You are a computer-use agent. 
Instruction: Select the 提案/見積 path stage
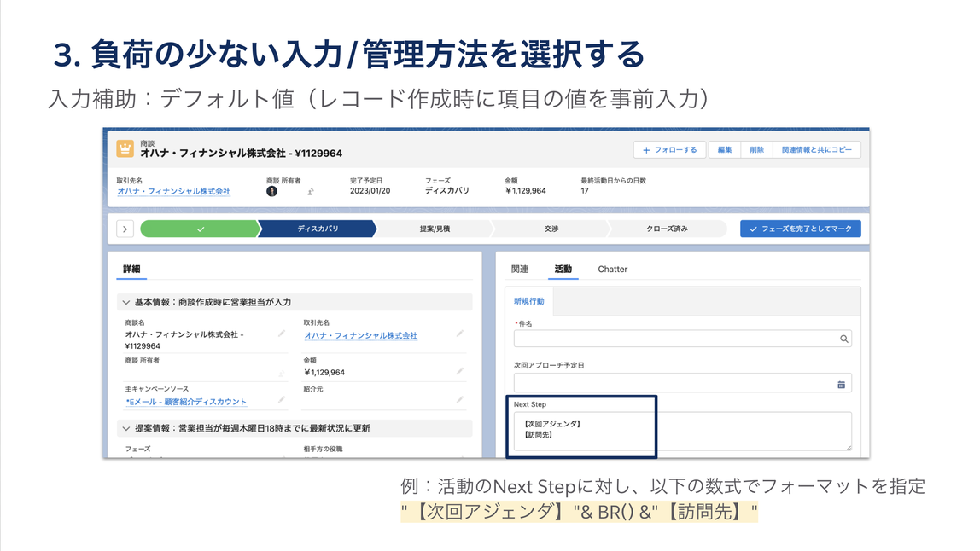435,229
